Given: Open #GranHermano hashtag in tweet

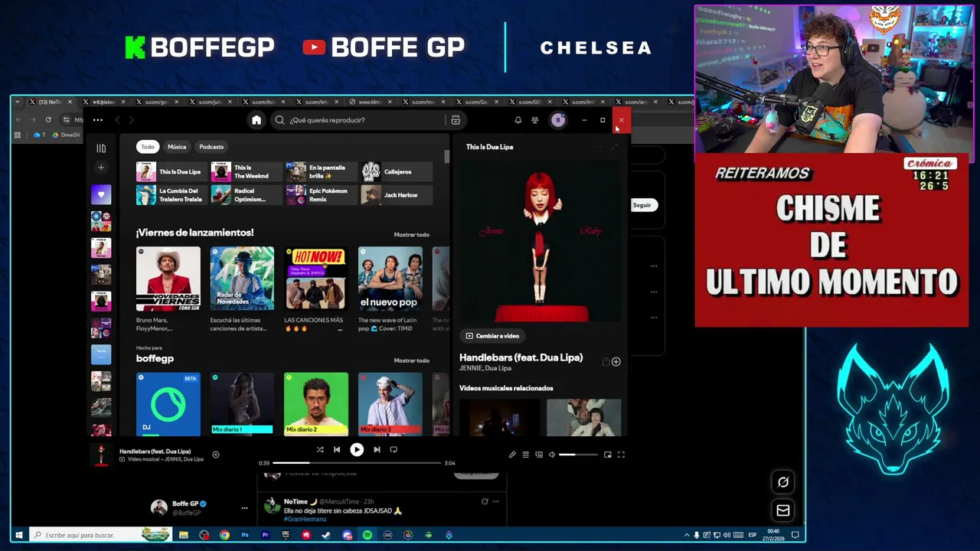Looking at the screenshot, I should tap(305, 520).
